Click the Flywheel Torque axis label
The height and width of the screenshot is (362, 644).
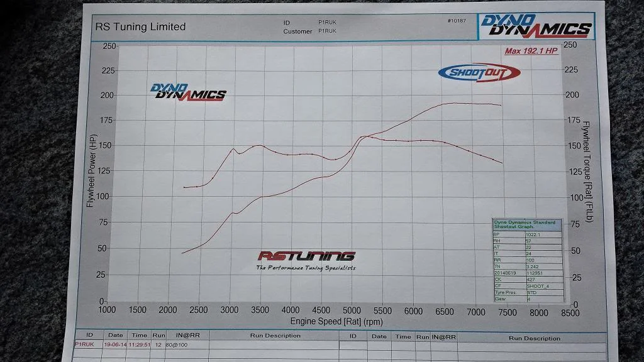tap(588, 172)
